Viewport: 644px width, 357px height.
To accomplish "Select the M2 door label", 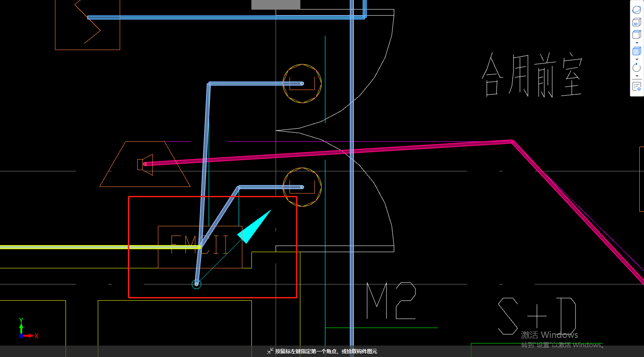I will point(391,301).
